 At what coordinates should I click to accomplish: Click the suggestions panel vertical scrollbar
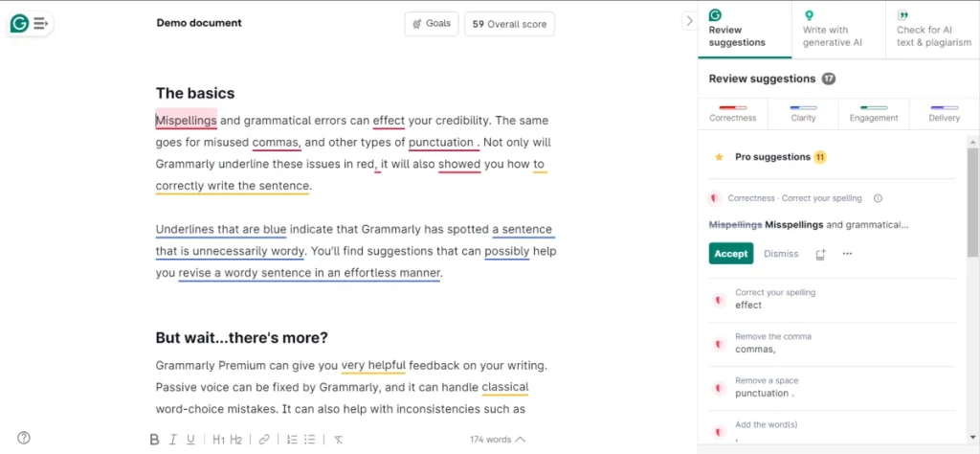(x=972, y=211)
